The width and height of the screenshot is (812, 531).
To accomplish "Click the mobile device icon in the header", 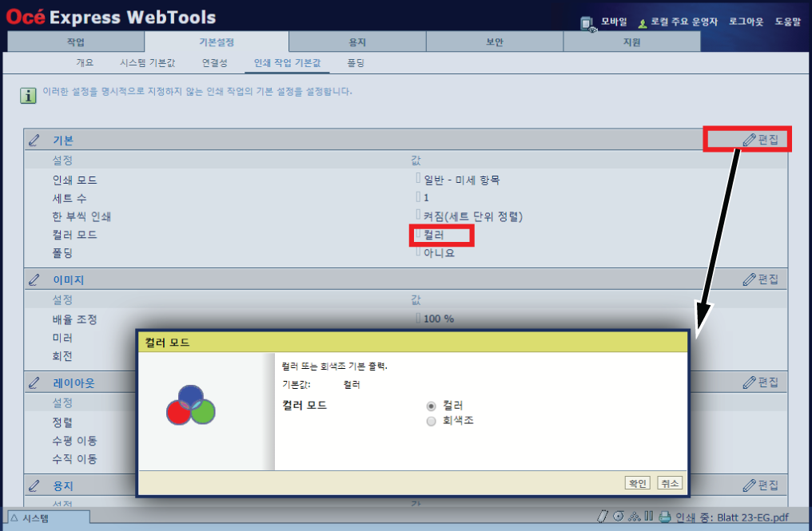I will click(x=587, y=24).
